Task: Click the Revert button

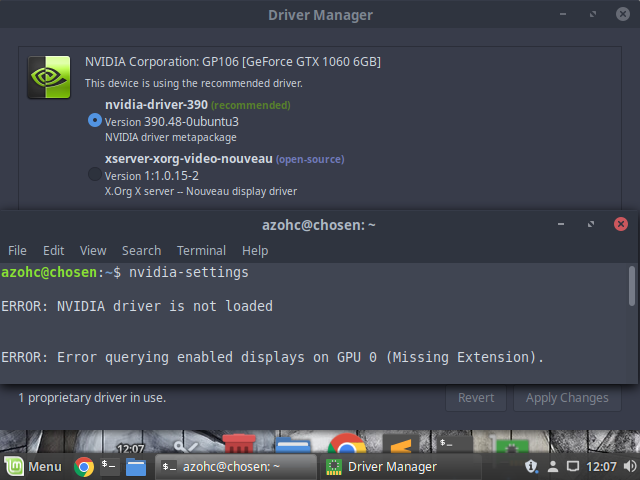Action: [x=476, y=398]
